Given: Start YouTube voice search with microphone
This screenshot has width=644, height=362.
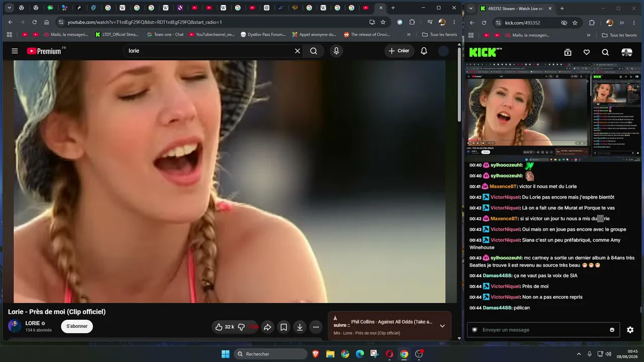Looking at the screenshot, I should [336, 51].
